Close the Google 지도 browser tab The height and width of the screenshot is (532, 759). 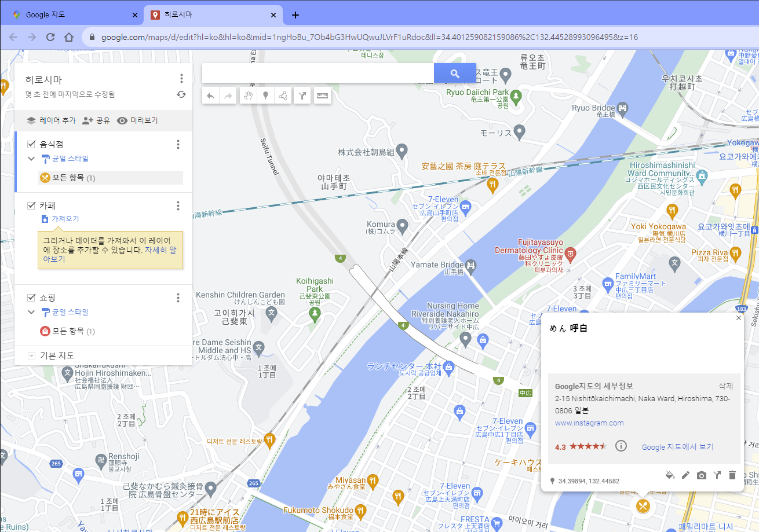click(135, 15)
